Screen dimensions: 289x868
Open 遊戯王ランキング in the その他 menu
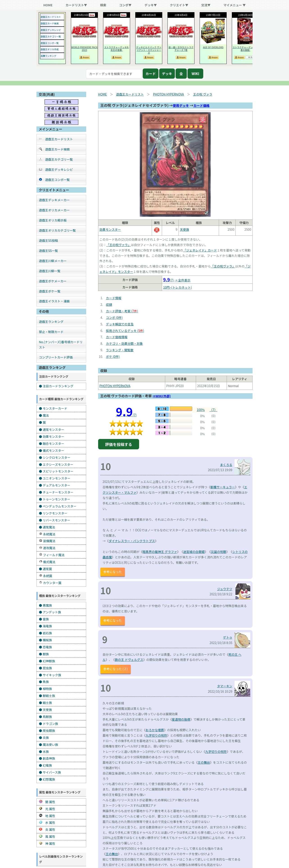coord(61,322)
